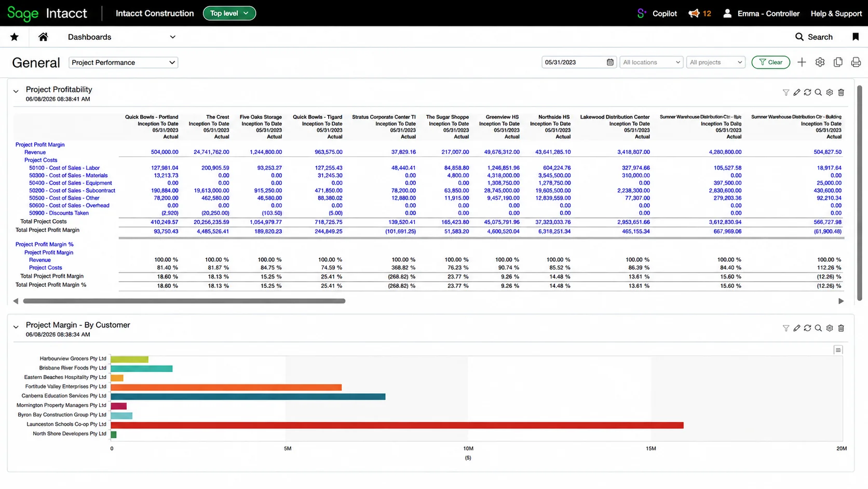Click the Launceston Schools Co-op red bar
Screen dimensions: 868x489
397,425
